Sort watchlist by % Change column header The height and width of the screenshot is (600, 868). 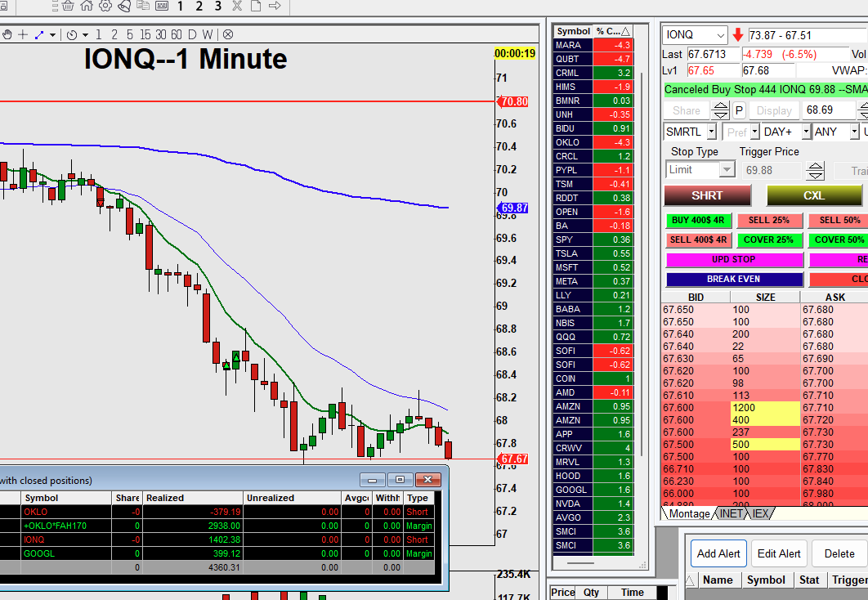click(613, 31)
